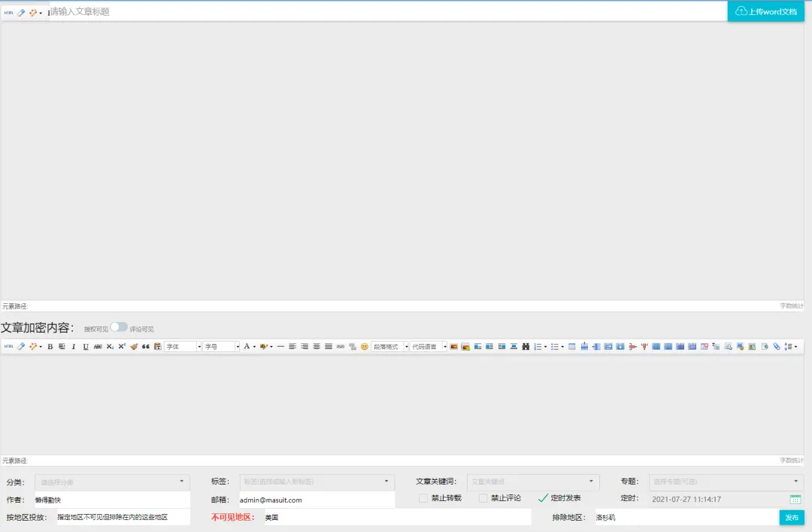Apply italic formatting to text
This screenshot has height=532, width=812.
(x=74, y=346)
